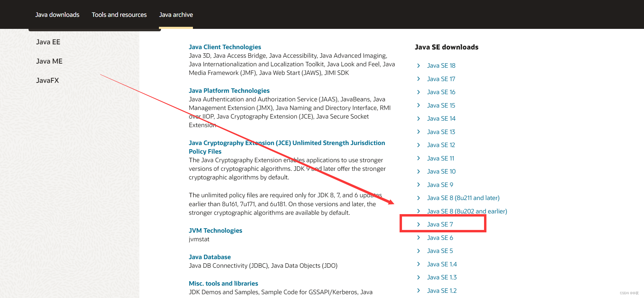Click chevron beside Java SE 12
644x298 pixels.
pyautogui.click(x=418, y=145)
